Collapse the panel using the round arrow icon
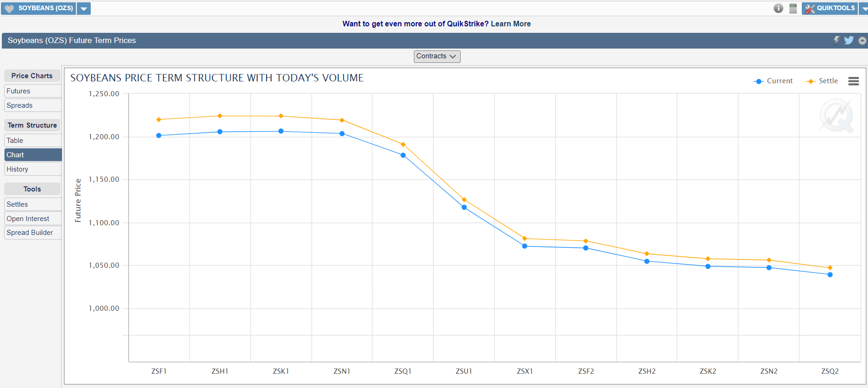 click(x=862, y=41)
